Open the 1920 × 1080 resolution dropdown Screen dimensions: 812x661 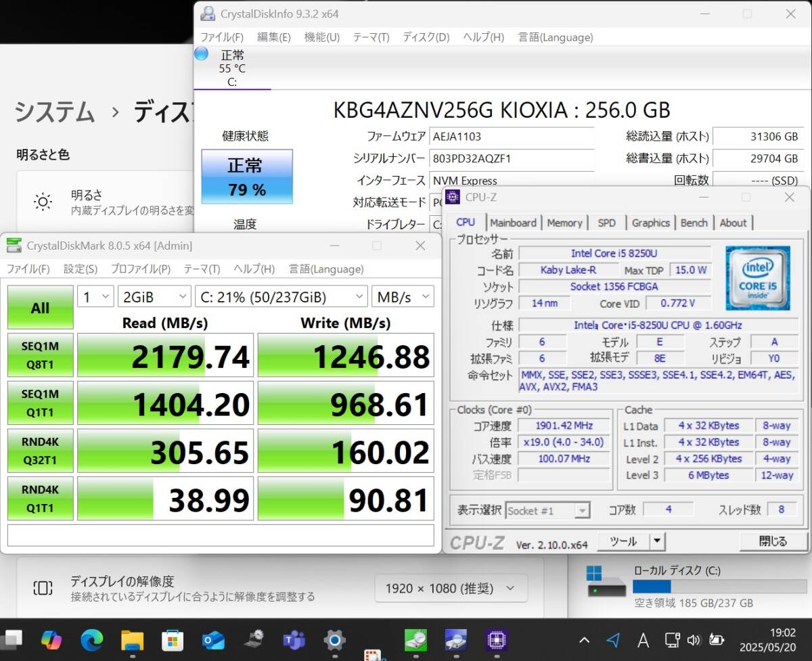coord(451,588)
